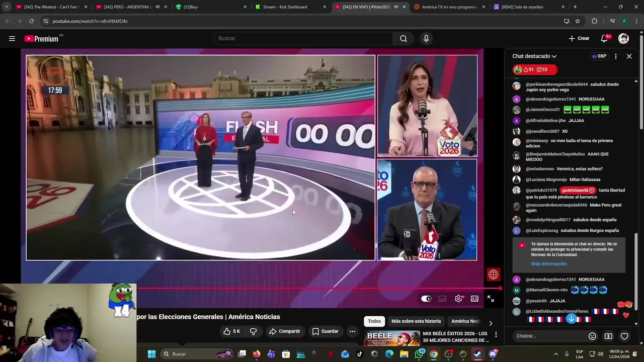Open pinned red 51 likes chat banner
Image resolution: width=644 pixels, height=362 pixels.
535,69
